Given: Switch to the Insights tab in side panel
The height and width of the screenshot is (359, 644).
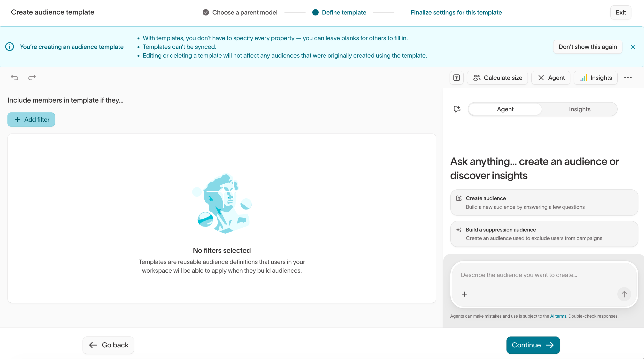Looking at the screenshot, I should (580, 109).
